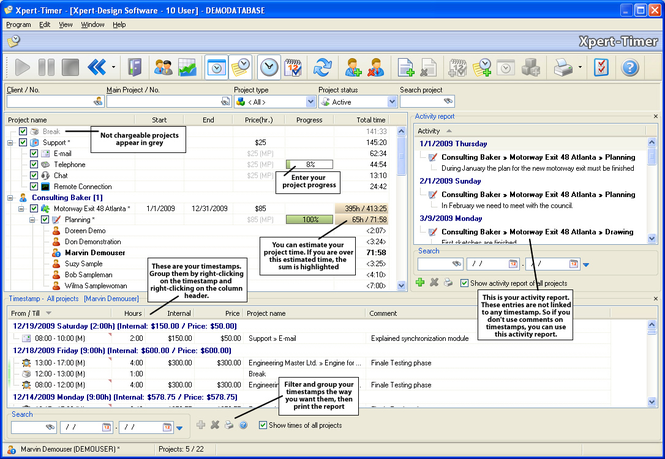
Task: Click printer icon in Activity report search bar
Action: (x=448, y=282)
